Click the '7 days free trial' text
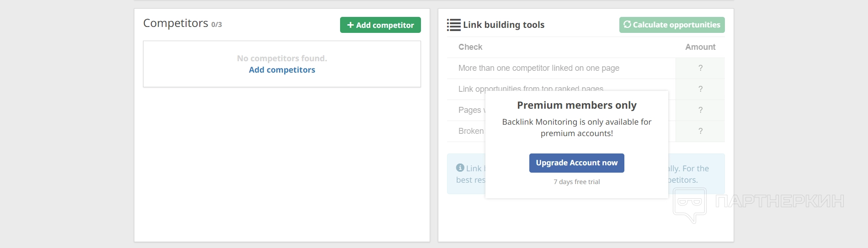868x248 pixels. click(x=577, y=182)
